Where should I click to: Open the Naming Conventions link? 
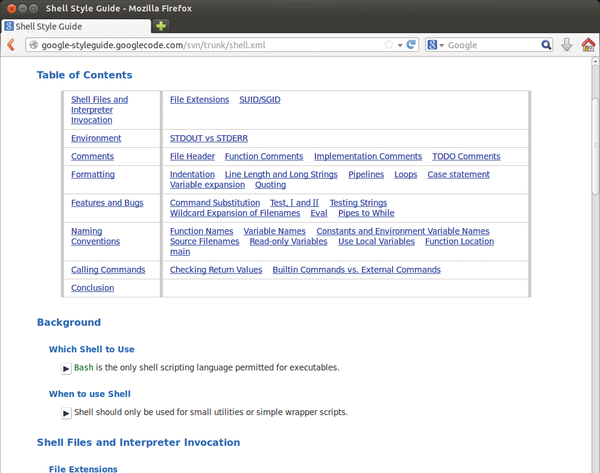pos(95,236)
